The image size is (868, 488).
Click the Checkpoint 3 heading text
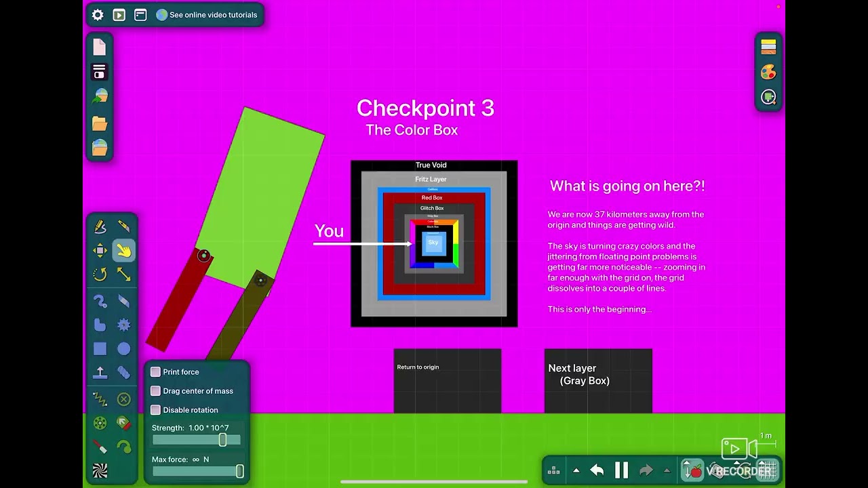[425, 108]
